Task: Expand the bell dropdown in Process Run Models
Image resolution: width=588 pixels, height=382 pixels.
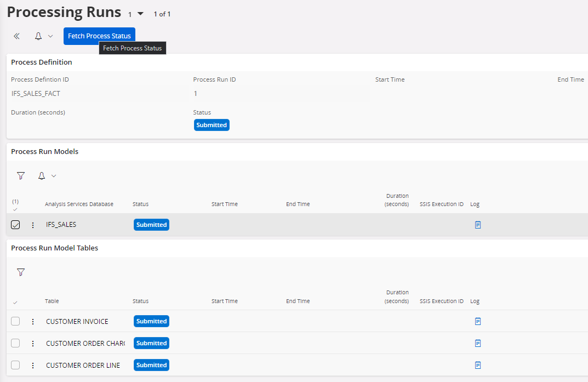Action: click(53, 176)
